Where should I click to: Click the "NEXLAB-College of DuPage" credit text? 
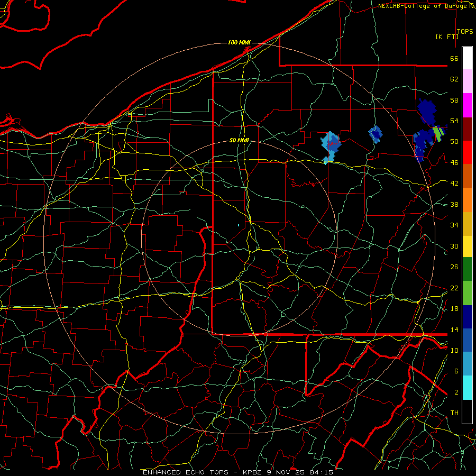(x=422, y=6)
